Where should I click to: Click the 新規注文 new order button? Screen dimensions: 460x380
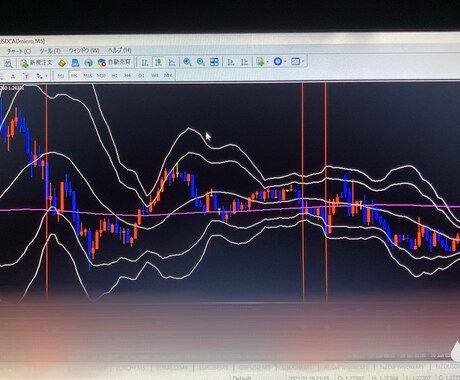(37, 63)
